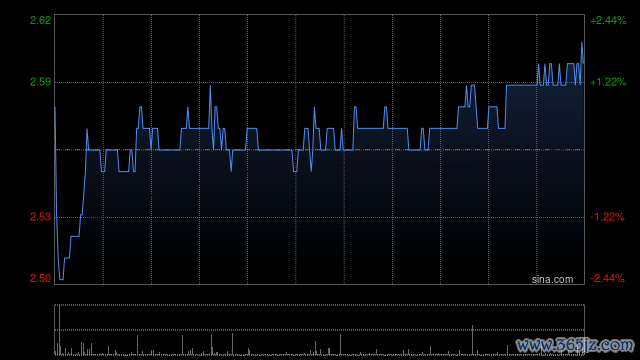Click the +2.44% percentage label

(608, 20)
